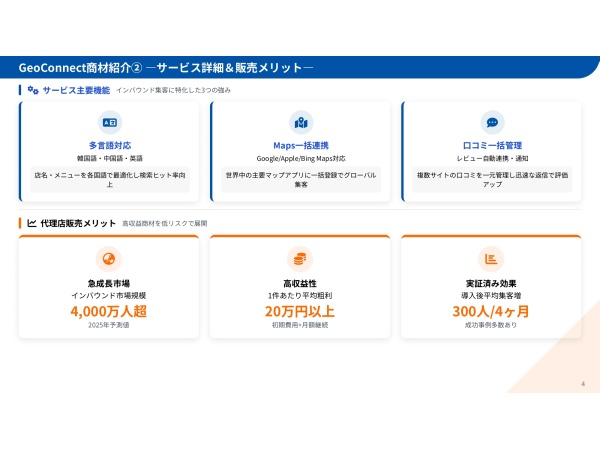Viewport: 600px width, 450px height.
Task: Click the bar chart icon above 実証済み効果
Action: (491, 259)
